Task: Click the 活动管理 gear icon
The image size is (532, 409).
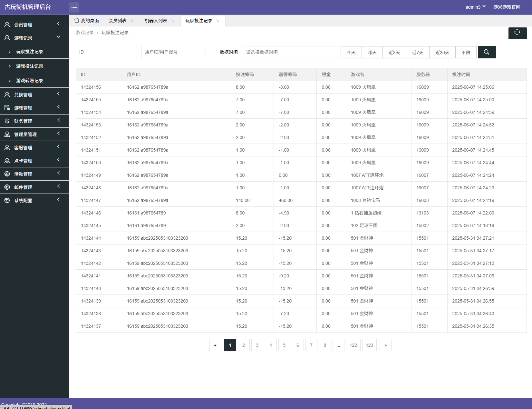Action: click(7, 174)
